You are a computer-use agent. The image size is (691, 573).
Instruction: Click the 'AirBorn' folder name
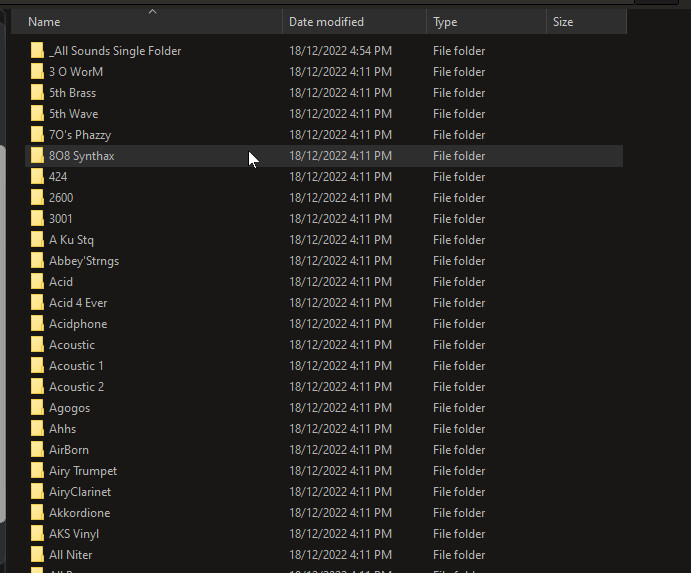click(69, 450)
